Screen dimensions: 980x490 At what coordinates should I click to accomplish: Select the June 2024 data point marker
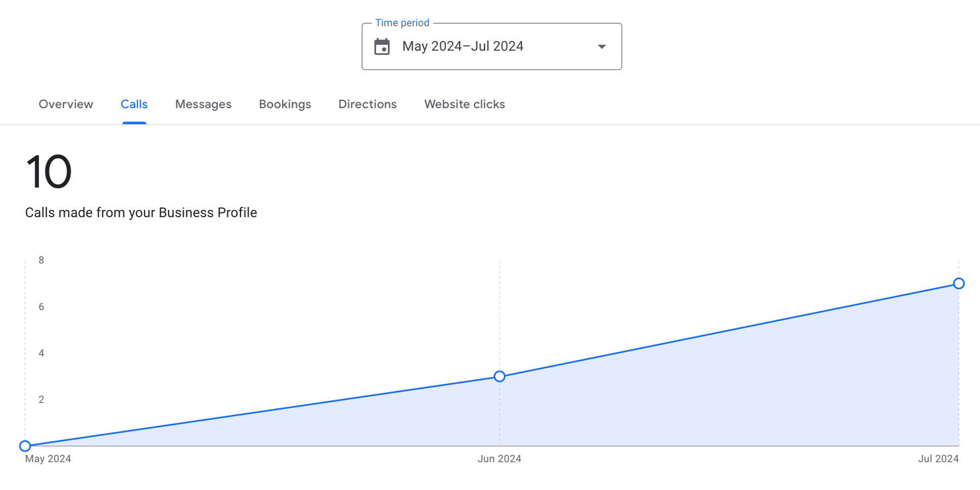[500, 376]
